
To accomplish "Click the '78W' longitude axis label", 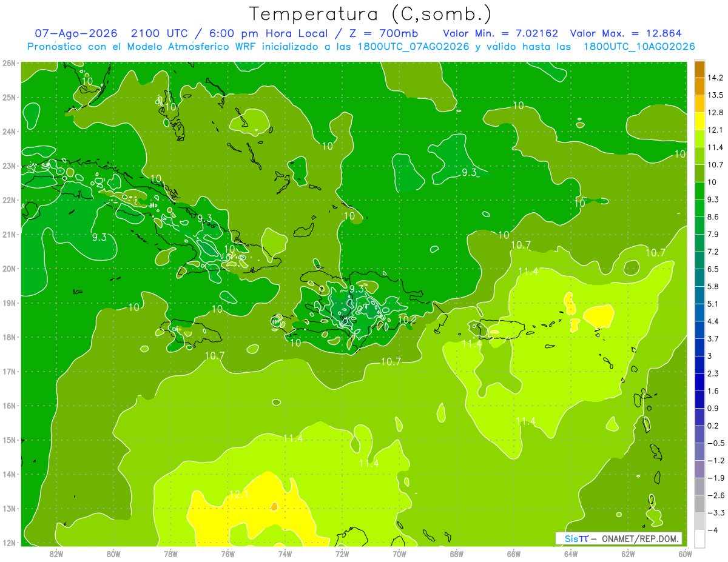I will click(170, 554).
